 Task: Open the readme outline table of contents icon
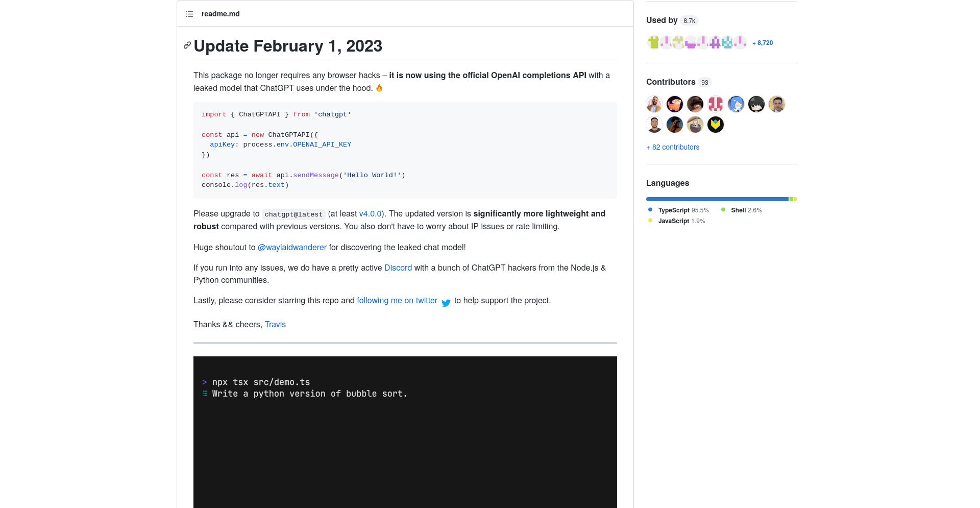point(189,14)
